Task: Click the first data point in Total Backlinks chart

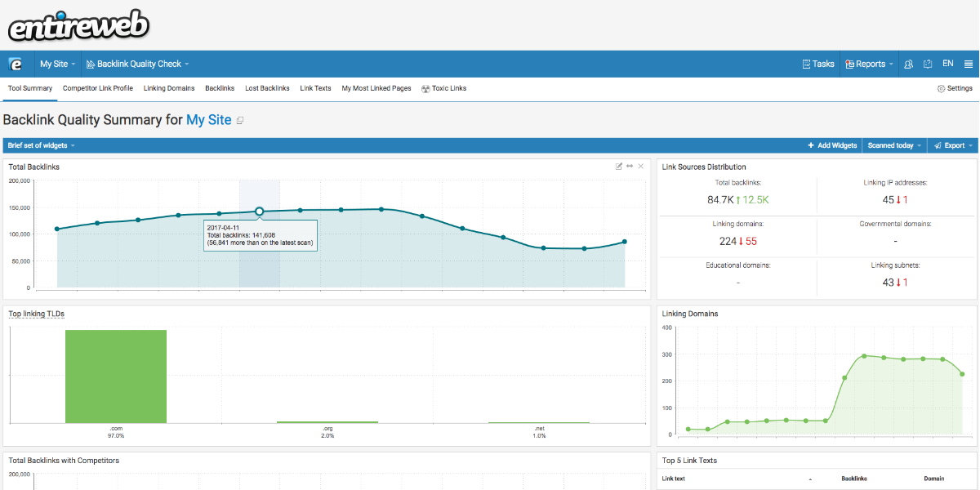Action: click(57, 229)
